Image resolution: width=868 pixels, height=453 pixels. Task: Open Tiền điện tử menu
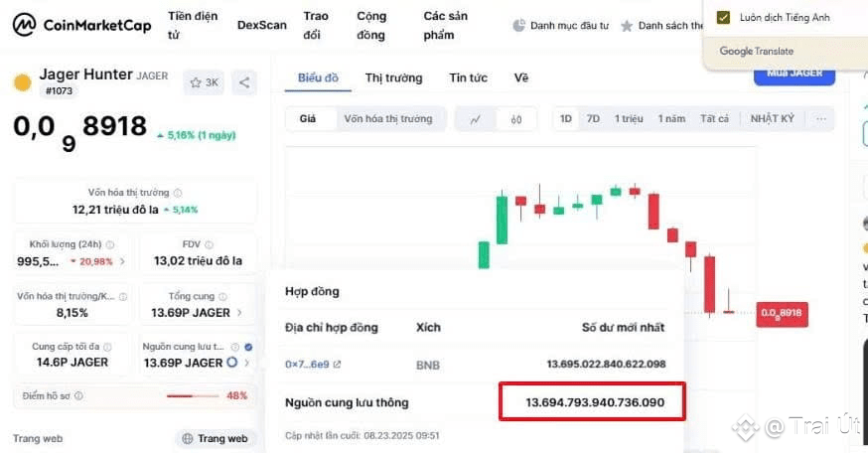[193, 25]
